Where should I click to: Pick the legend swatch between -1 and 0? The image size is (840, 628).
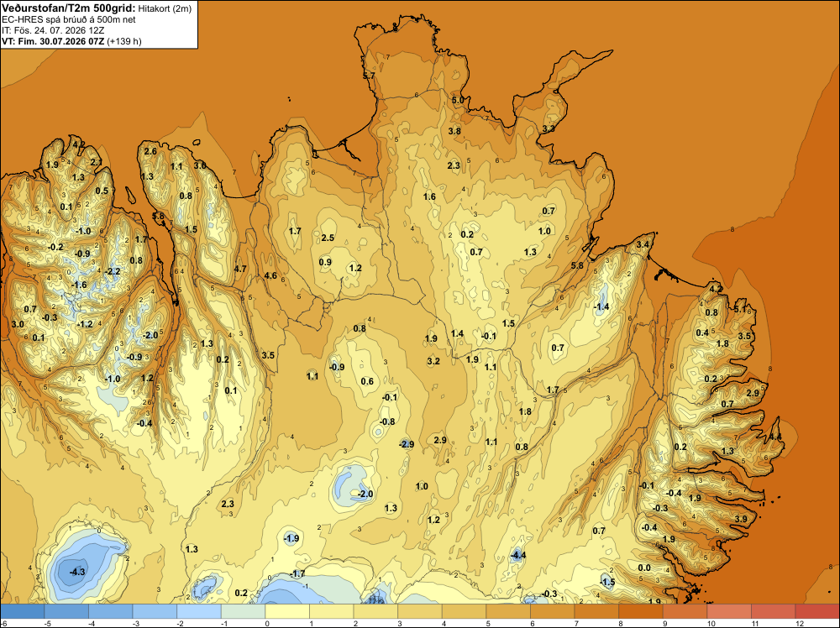click(244, 611)
